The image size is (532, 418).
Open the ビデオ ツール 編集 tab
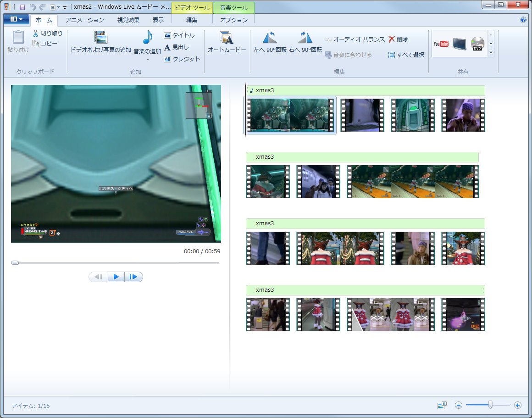click(x=192, y=20)
